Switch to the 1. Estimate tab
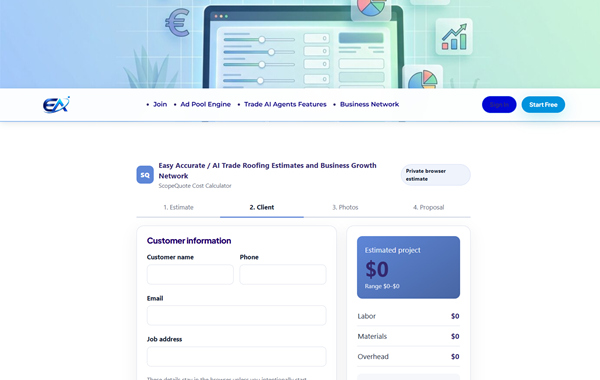The image size is (600, 380). point(178,207)
